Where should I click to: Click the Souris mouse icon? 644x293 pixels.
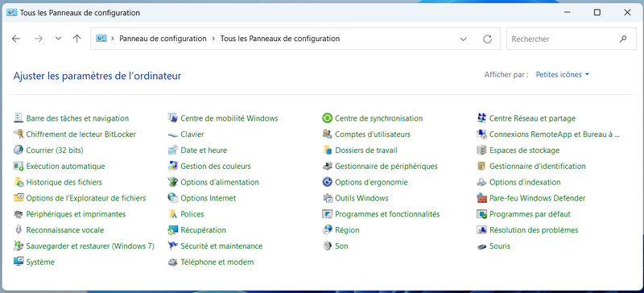481,246
